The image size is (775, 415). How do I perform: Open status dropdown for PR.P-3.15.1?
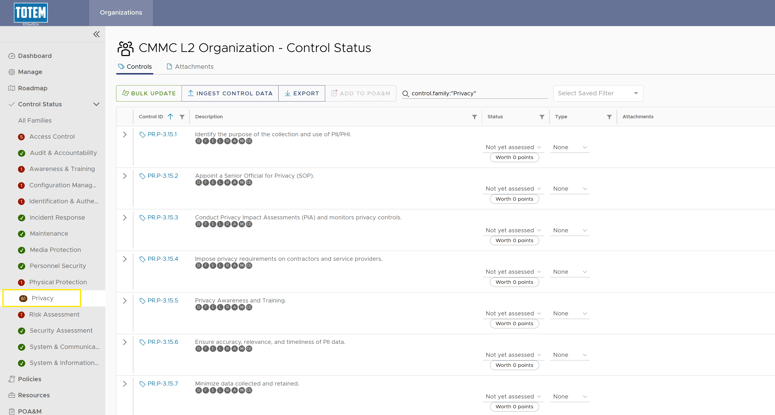click(513, 147)
